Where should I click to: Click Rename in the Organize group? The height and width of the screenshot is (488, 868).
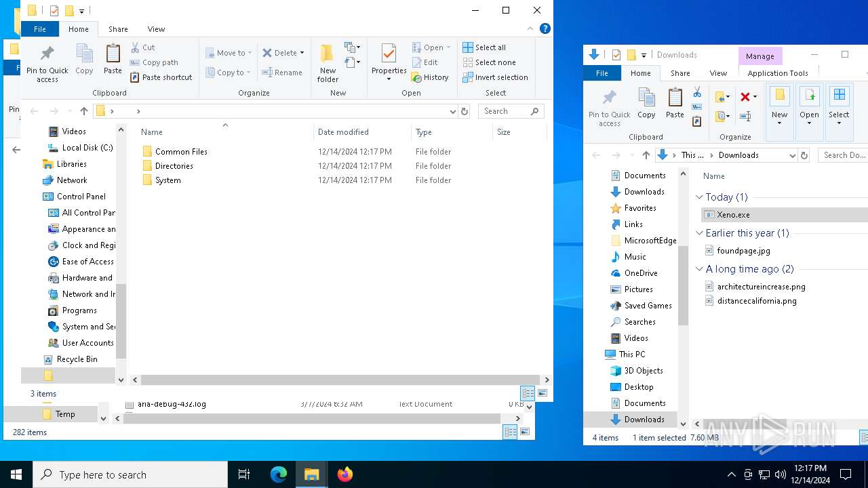coord(282,73)
